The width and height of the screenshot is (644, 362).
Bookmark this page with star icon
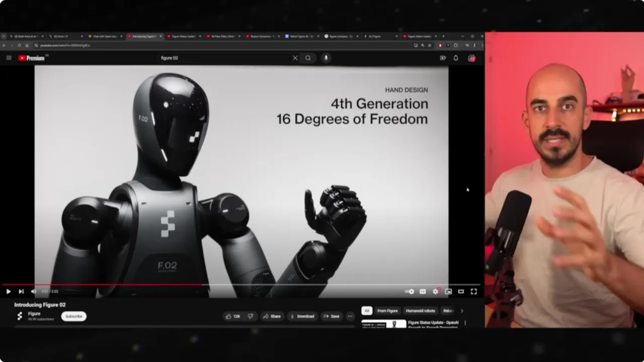(429, 45)
